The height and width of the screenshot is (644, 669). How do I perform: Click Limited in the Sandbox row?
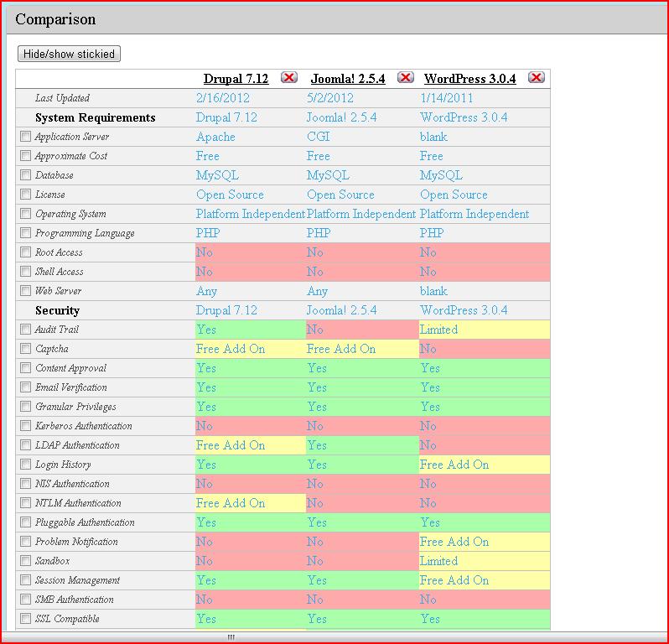[x=438, y=561]
